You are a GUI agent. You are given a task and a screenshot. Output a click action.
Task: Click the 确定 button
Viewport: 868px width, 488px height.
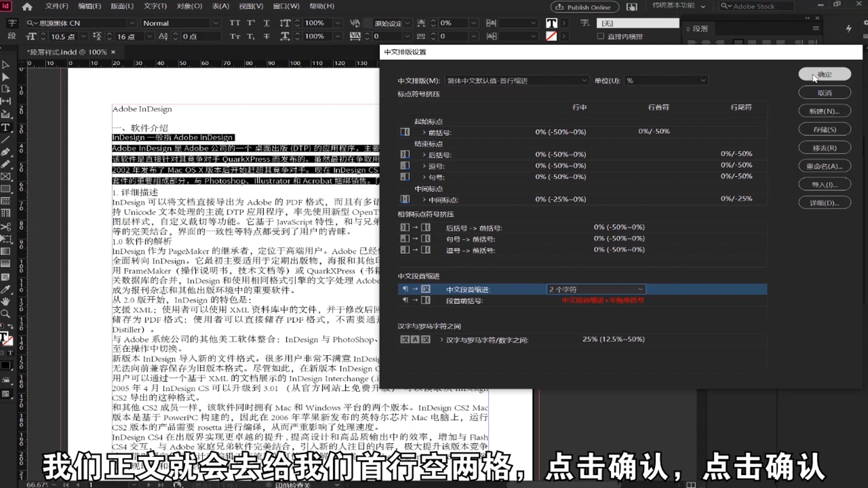click(824, 74)
